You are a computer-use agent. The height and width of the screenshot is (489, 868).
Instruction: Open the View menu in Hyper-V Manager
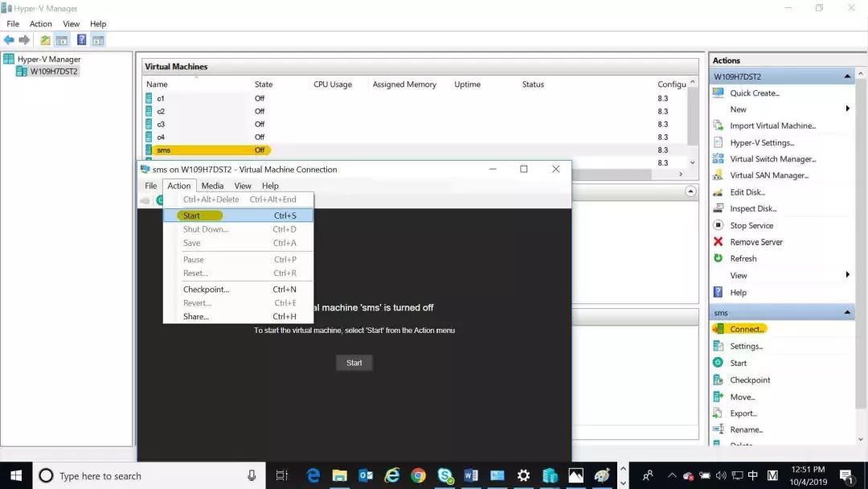pyautogui.click(x=71, y=24)
